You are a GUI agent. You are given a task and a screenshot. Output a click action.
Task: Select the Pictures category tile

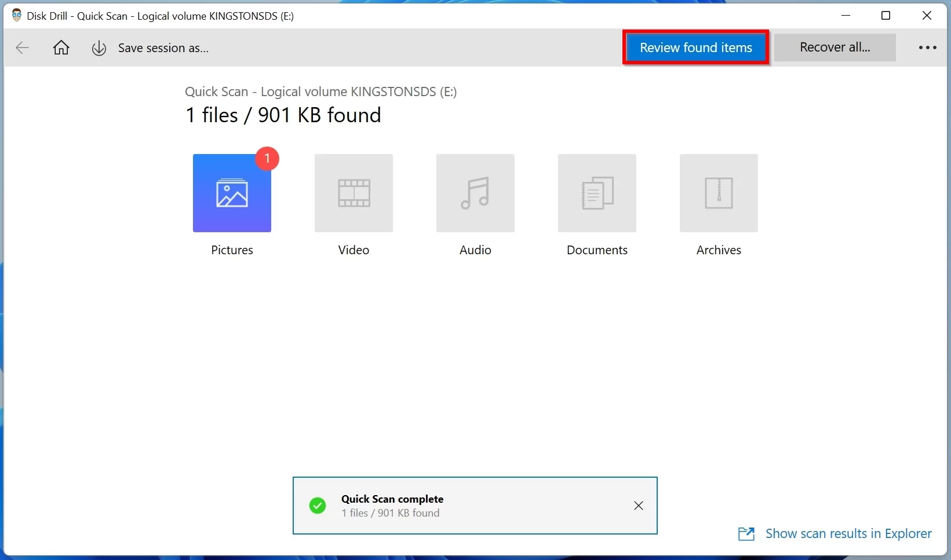(x=232, y=193)
